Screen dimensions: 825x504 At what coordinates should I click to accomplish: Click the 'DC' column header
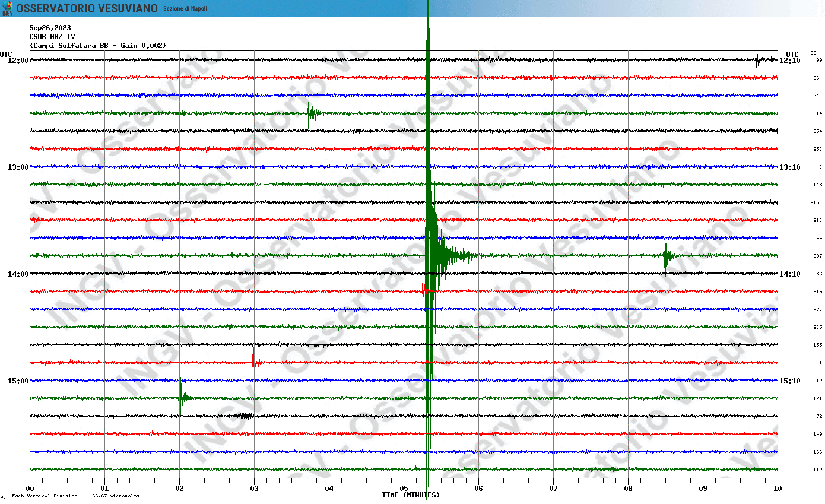[x=813, y=53]
